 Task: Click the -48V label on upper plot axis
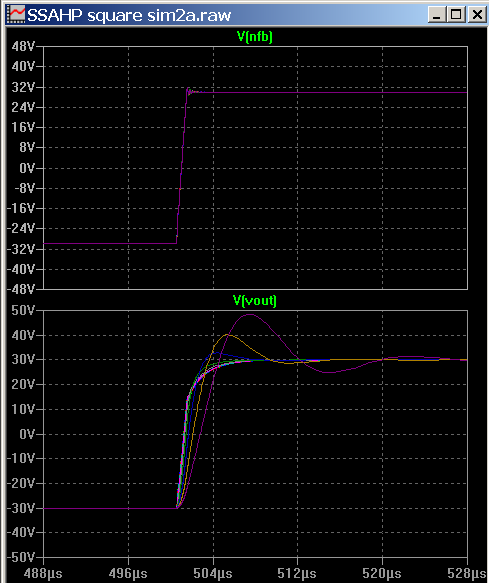click(21, 289)
